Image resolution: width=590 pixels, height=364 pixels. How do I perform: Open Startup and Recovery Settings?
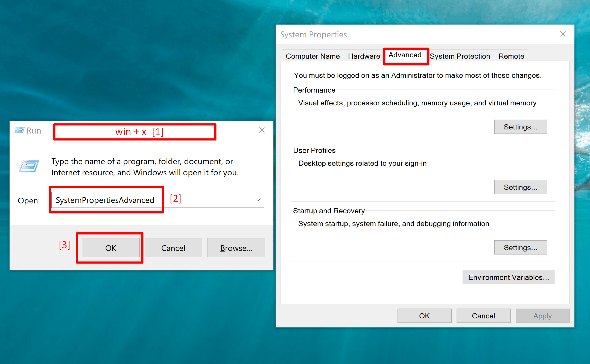point(520,248)
